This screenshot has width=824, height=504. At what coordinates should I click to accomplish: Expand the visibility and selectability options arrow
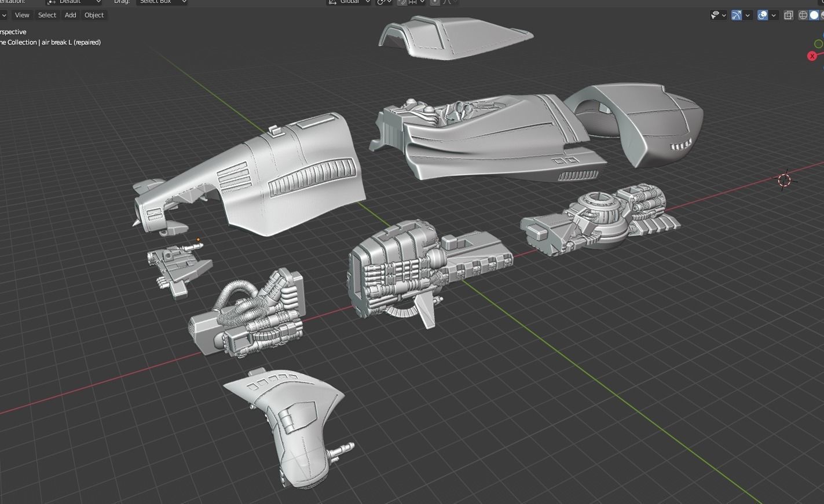(x=724, y=16)
